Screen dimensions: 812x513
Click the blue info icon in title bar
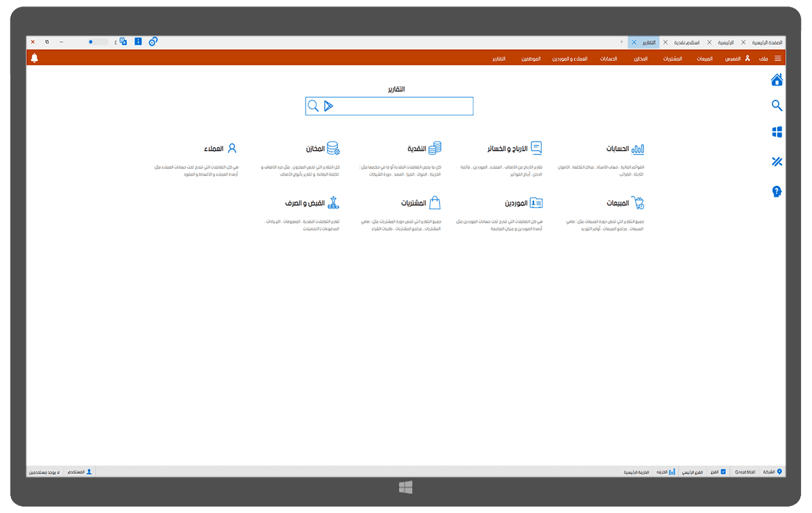[x=138, y=42]
